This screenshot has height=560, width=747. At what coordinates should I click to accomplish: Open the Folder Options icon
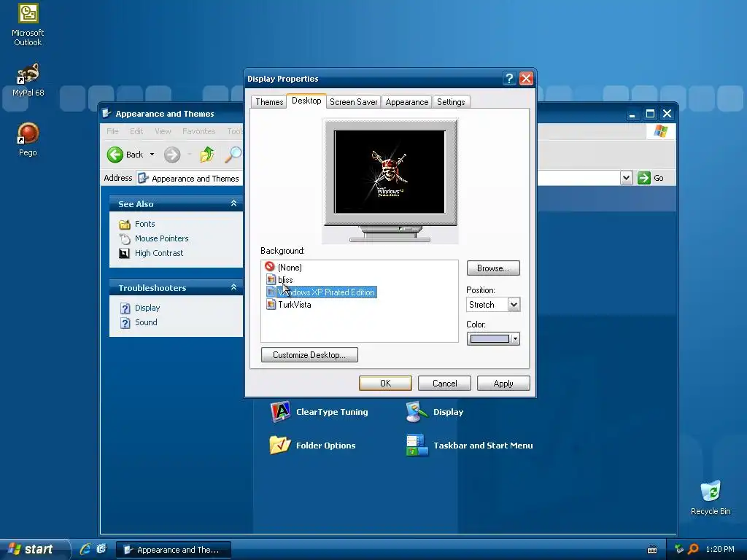(x=280, y=446)
